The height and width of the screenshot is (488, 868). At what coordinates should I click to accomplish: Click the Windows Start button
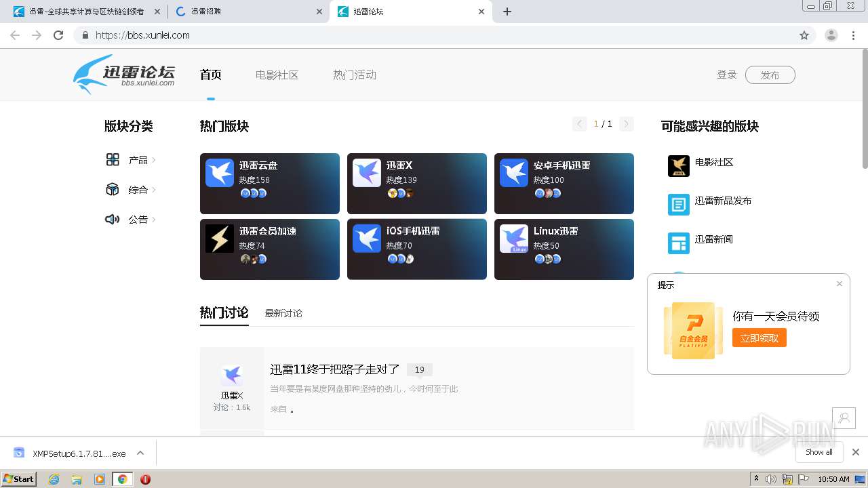[x=19, y=479]
